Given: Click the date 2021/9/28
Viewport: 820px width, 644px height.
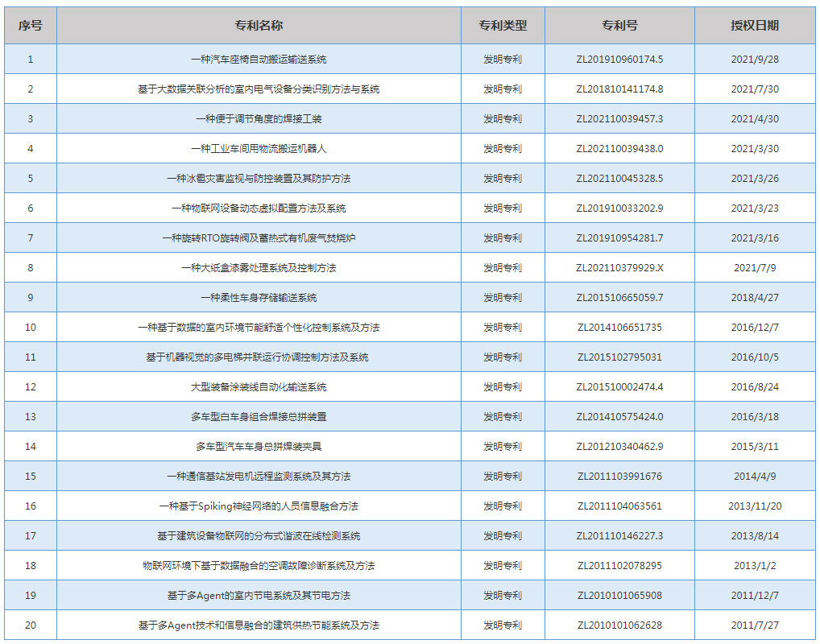Looking at the screenshot, I should [755, 60].
